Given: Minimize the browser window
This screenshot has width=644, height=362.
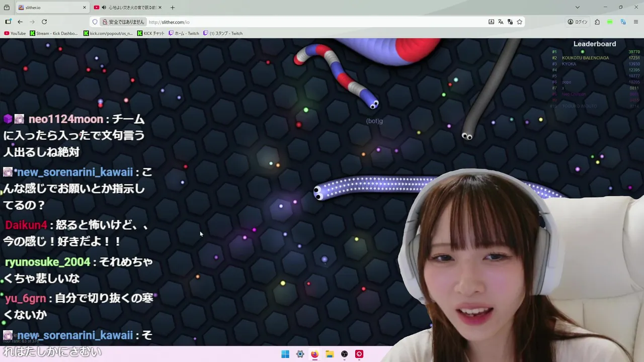Looking at the screenshot, I should click(x=605, y=8).
